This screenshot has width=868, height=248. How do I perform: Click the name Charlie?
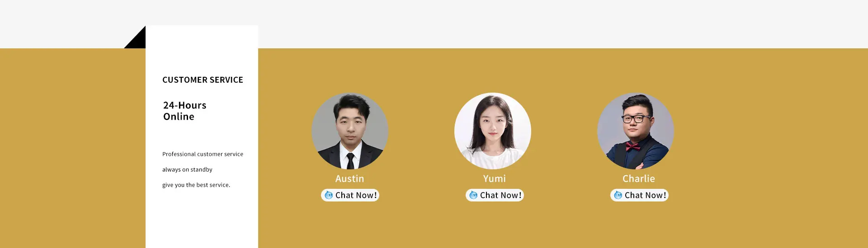click(638, 178)
